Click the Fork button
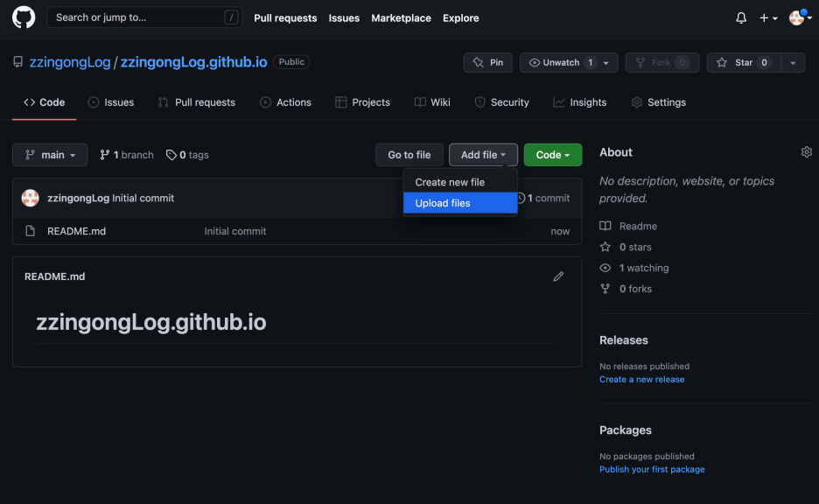 click(661, 63)
